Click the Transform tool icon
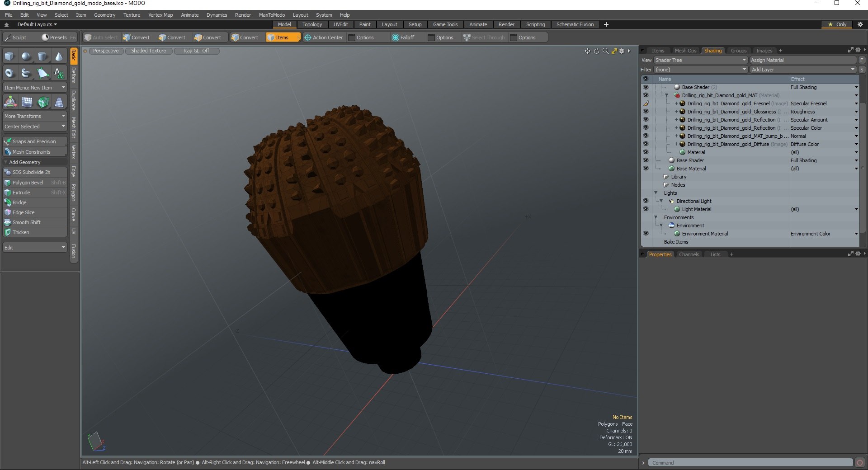This screenshot has width=868, height=470. pos(10,103)
